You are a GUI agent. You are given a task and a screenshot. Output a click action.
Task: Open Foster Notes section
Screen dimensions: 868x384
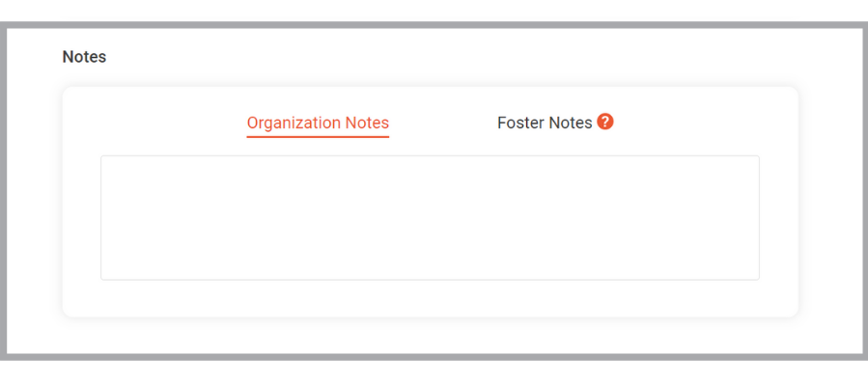tap(545, 123)
